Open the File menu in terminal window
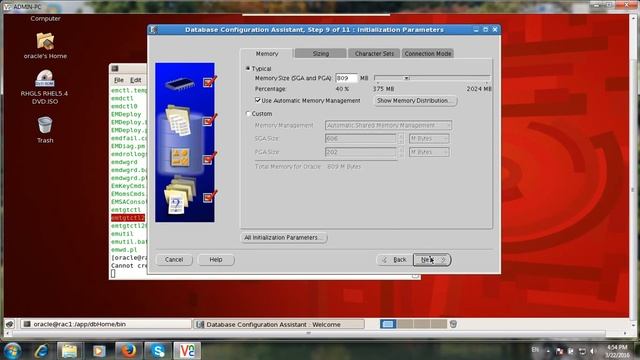640x360 pixels. (119, 80)
